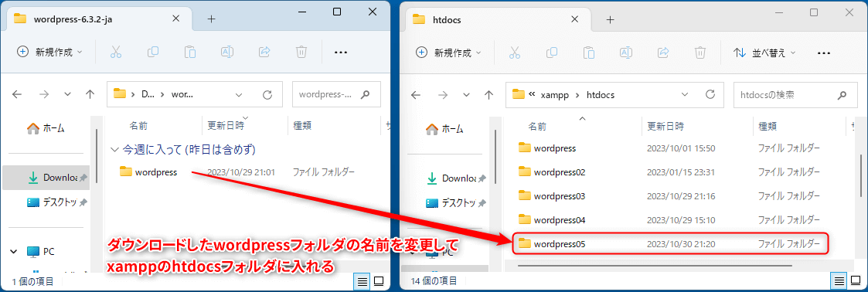Click htdocs in address breadcrumb
Image resolution: width=868 pixels, height=292 pixels.
(x=600, y=95)
